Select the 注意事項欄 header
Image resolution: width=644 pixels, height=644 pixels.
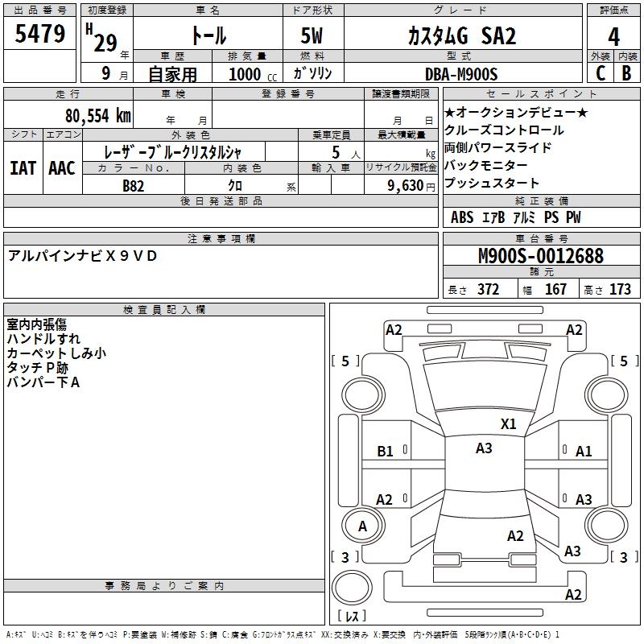pos(221,238)
